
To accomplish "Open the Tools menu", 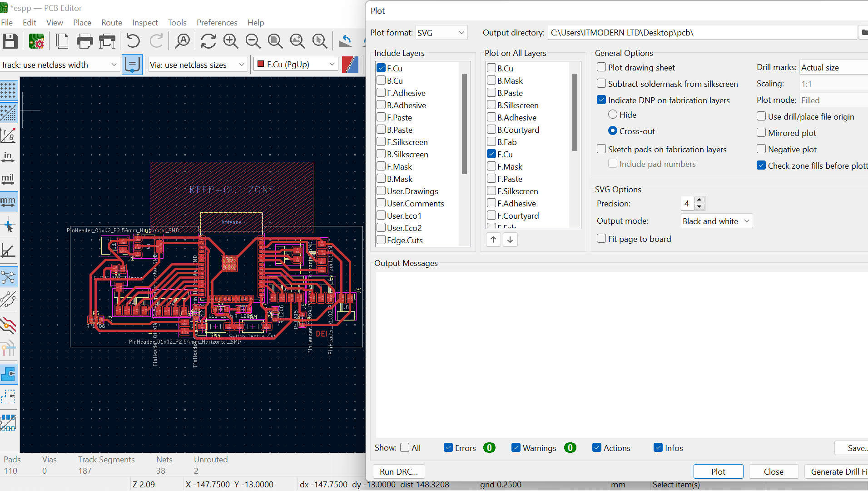I will pyautogui.click(x=177, y=22).
